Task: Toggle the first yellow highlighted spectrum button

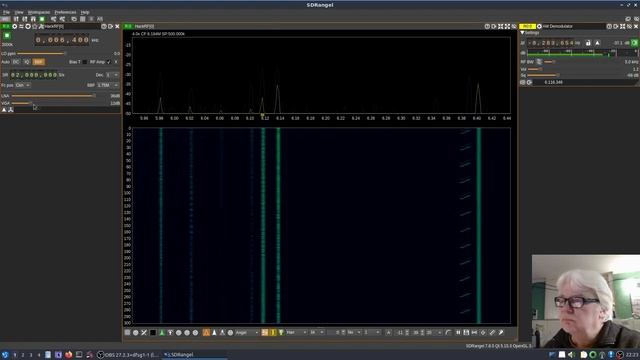Action: click(x=264, y=333)
